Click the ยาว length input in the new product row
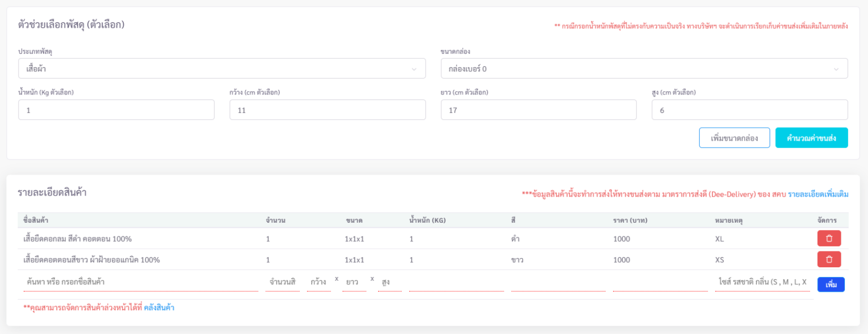The height and width of the screenshot is (334, 868). coord(354,282)
